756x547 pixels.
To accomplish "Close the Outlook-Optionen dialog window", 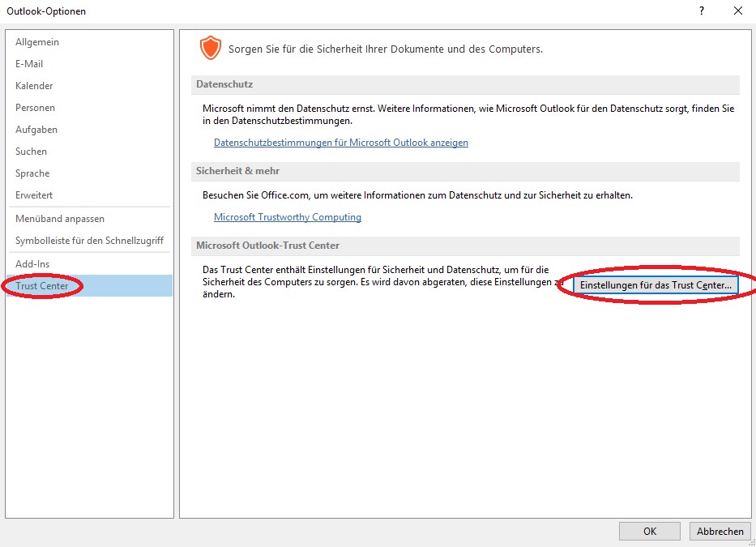I will click(x=737, y=11).
